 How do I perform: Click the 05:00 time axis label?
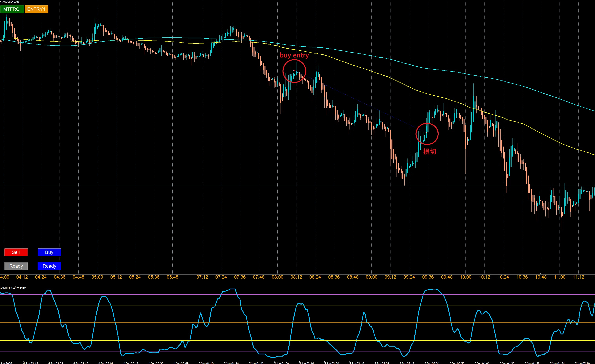coord(97,277)
